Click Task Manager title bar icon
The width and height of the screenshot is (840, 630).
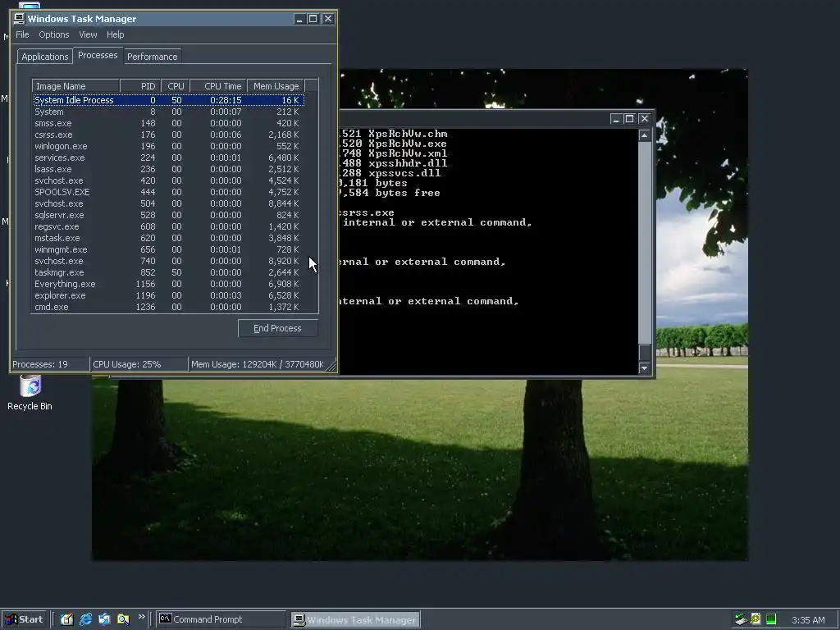[20, 19]
